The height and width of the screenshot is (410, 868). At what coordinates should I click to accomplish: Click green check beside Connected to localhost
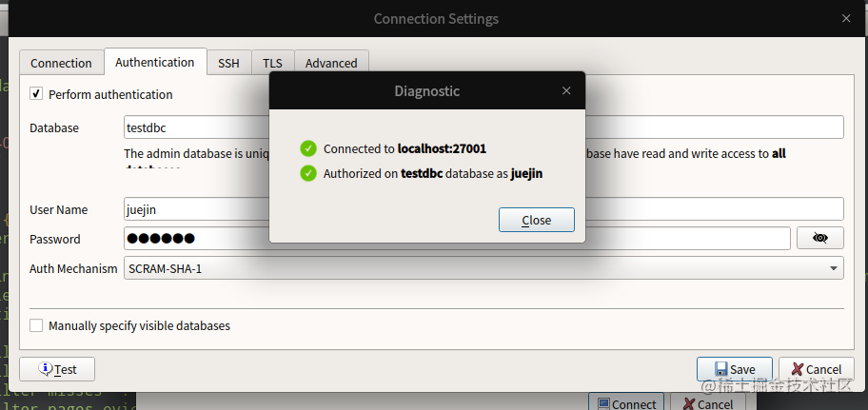(x=308, y=148)
